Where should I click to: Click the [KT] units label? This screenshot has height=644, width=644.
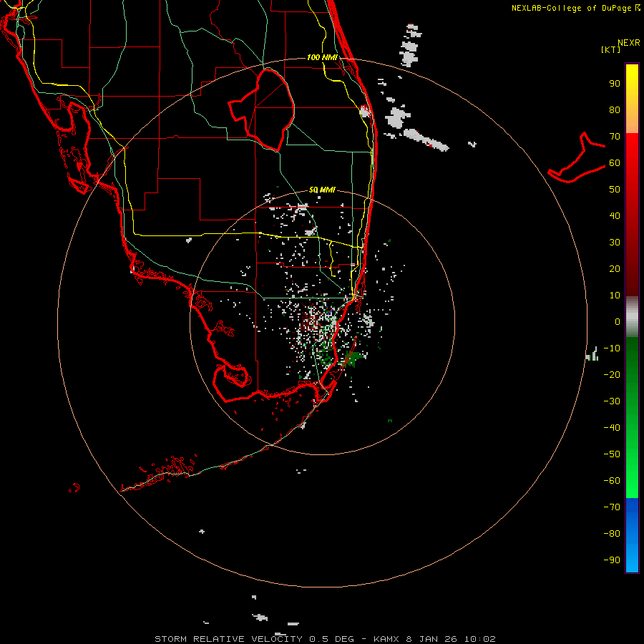click(x=610, y=49)
